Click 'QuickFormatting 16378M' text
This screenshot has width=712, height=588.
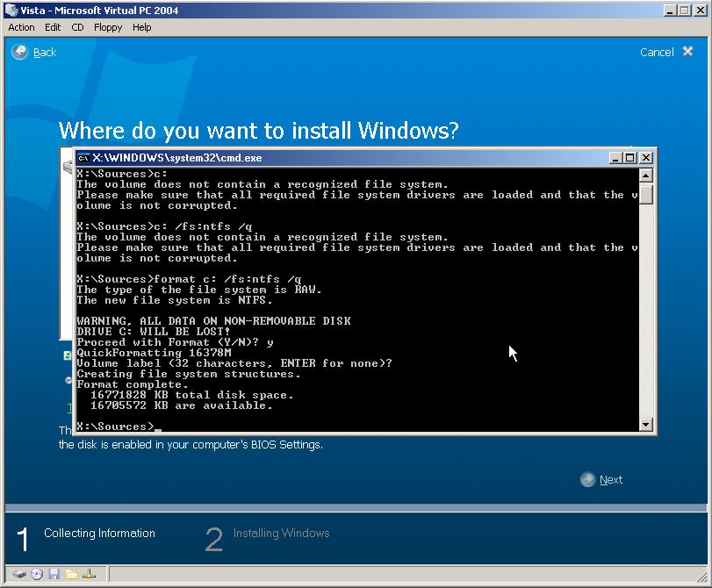[x=154, y=352]
